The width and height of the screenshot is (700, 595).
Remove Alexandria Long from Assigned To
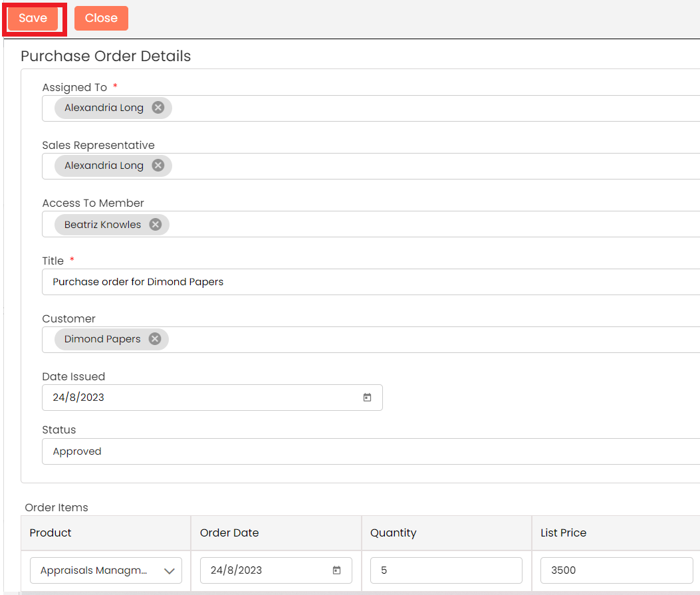(158, 108)
